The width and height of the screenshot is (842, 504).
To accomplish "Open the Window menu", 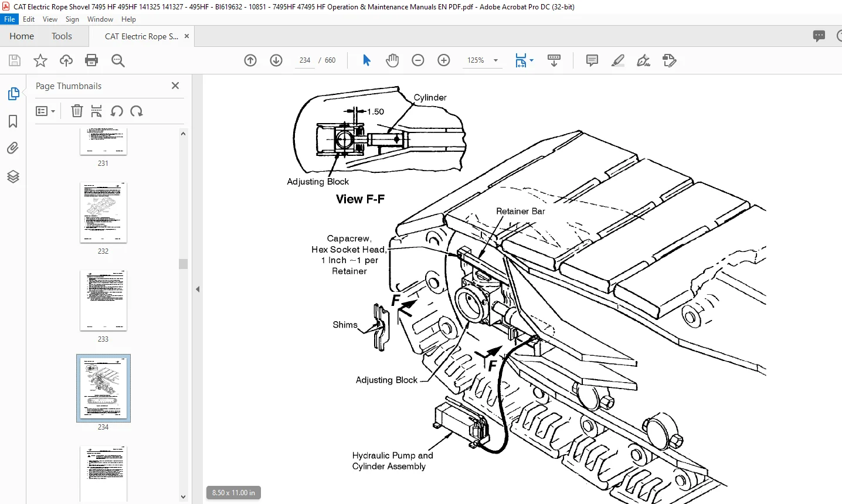I will [100, 19].
